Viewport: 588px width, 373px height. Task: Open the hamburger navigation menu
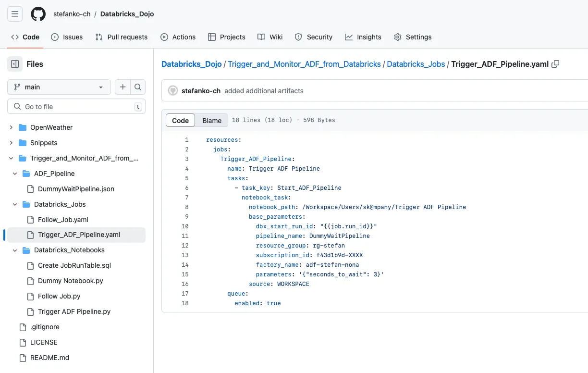(15, 14)
